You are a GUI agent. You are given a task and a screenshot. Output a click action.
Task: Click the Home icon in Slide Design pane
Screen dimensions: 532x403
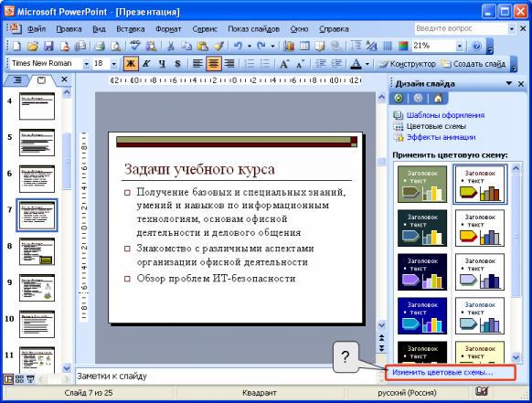pos(438,99)
